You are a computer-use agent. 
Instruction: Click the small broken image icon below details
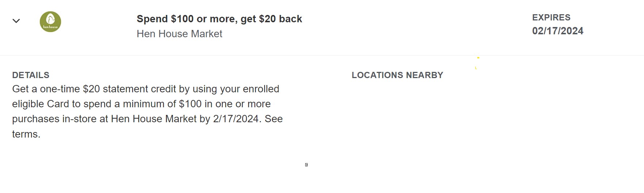(306, 165)
